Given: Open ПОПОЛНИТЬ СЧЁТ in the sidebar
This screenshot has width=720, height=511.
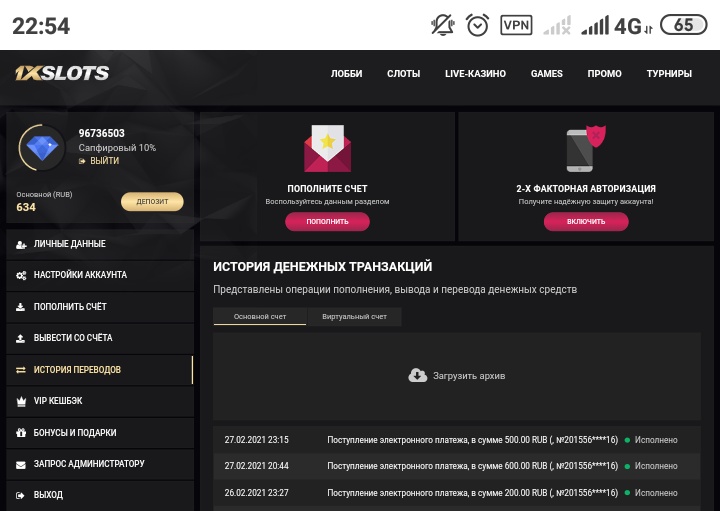Looking at the screenshot, I should [x=100, y=307].
